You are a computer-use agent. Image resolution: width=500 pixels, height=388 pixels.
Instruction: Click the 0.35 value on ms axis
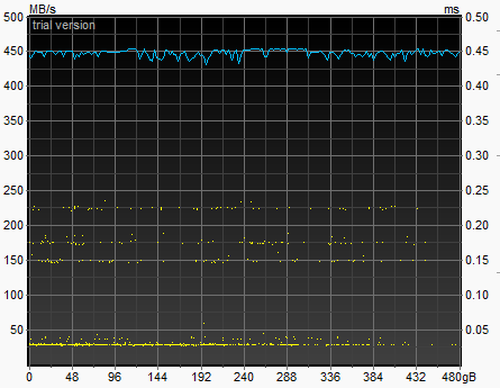(477, 121)
